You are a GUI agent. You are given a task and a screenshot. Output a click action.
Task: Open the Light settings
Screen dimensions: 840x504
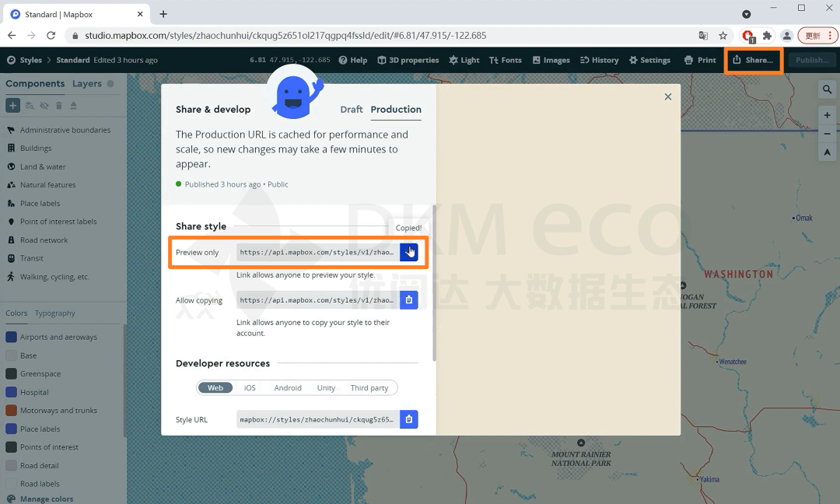click(464, 60)
